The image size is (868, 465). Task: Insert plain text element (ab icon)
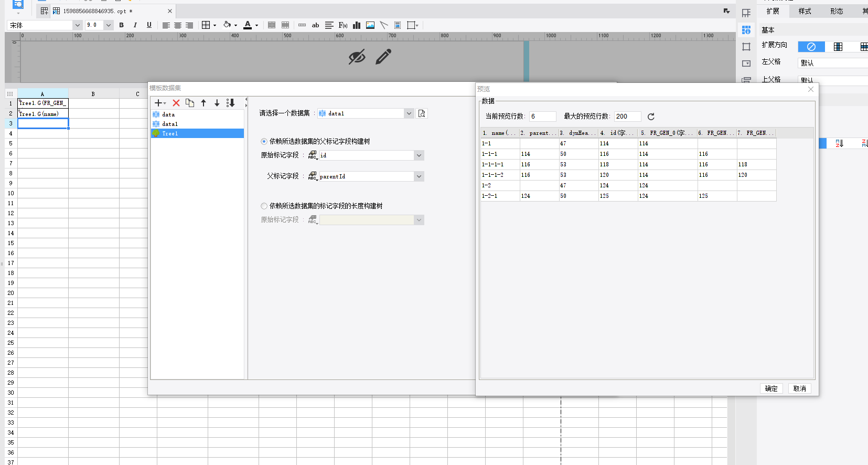click(x=315, y=25)
